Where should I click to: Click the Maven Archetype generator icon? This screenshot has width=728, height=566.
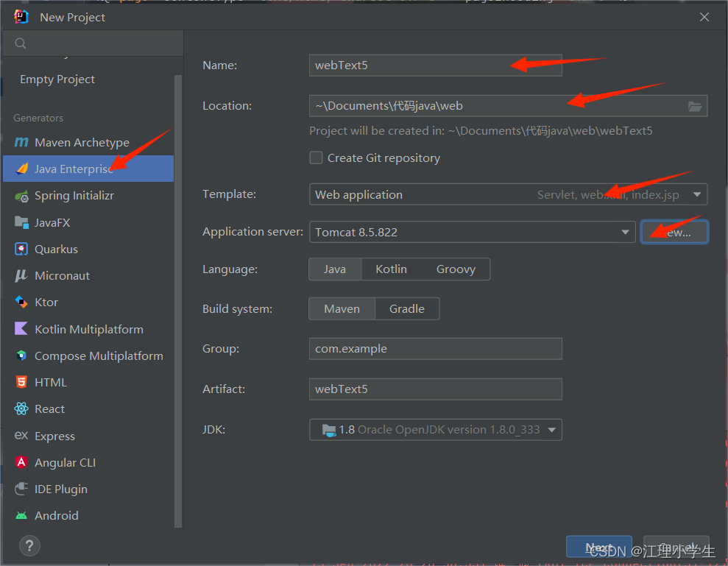coord(21,142)
